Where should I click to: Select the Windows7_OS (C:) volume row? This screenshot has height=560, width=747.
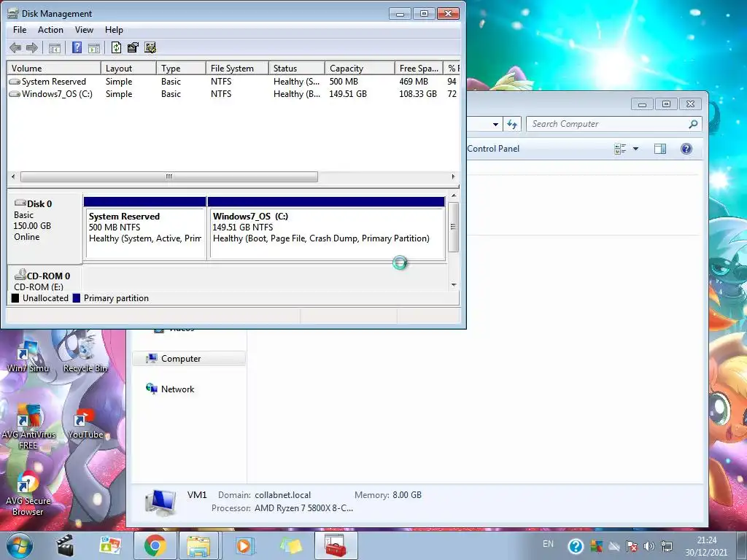click(x=233, y=94)
